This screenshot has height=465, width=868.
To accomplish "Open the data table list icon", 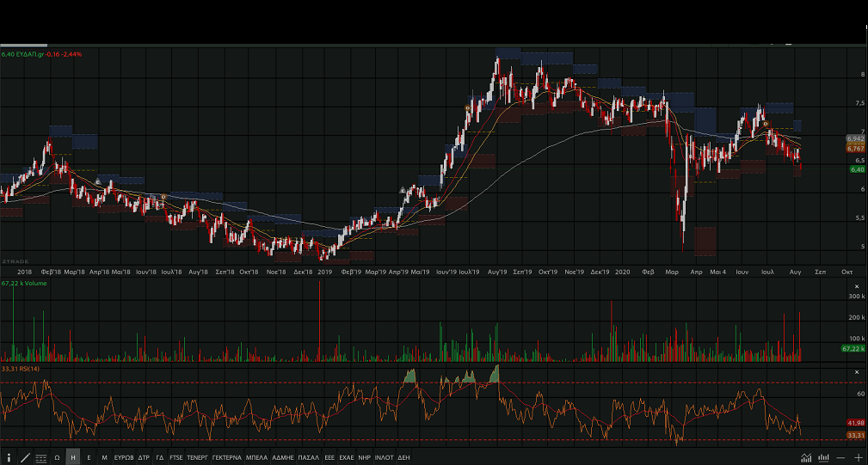I will click(x=40, y=458).
